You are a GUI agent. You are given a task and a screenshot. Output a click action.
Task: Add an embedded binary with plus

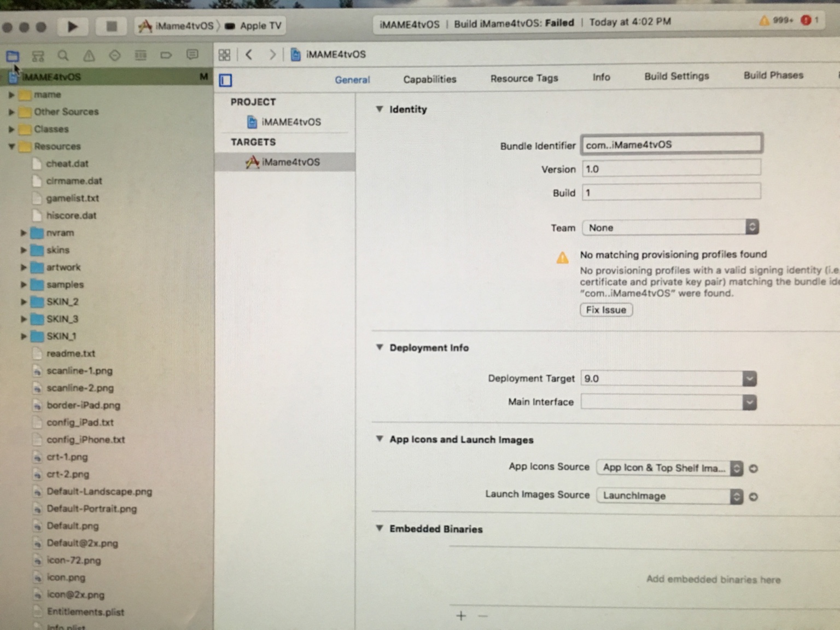pyautogui.click(x=461, y=616)
